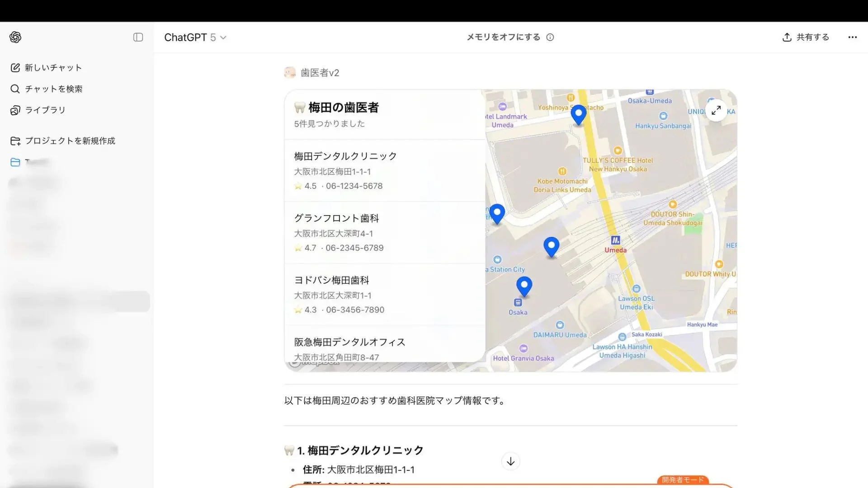Click the ChatGPT logo
868x488 pixels.
tap(15, 37)
